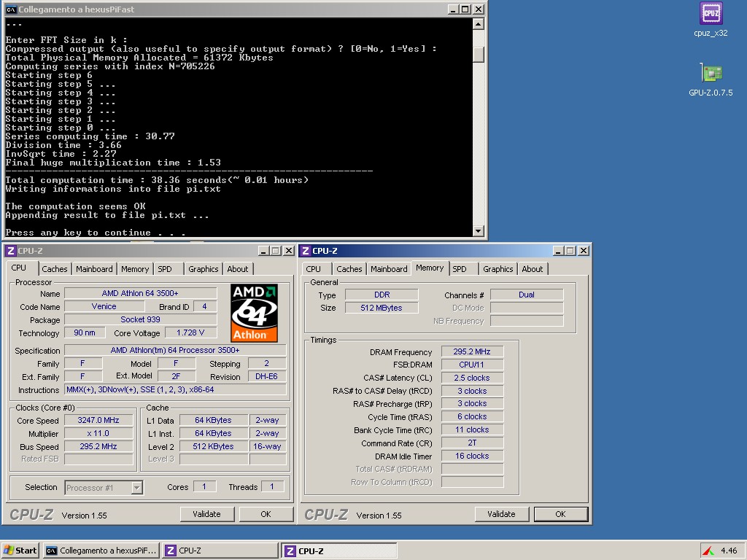Open About tab in left CPU-Z
Screen dimensions: 747x560
(237, 269)
